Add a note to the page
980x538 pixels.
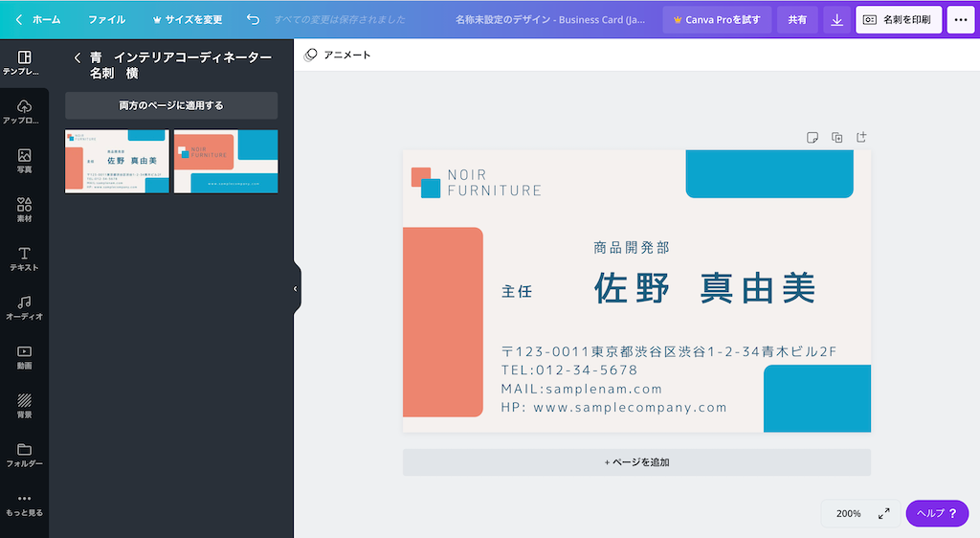click(812, 137)
